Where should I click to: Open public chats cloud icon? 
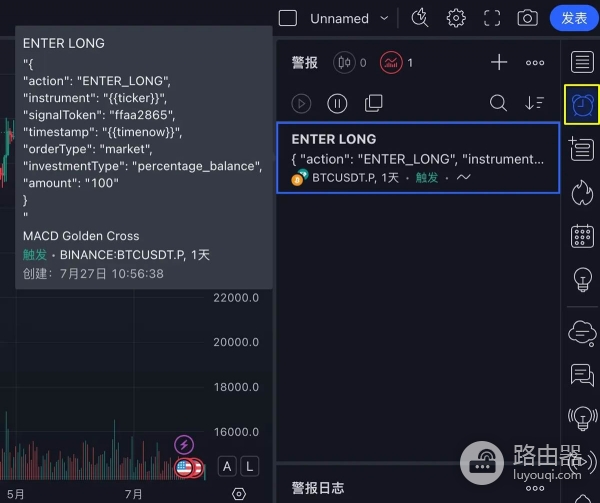[582, 334]
